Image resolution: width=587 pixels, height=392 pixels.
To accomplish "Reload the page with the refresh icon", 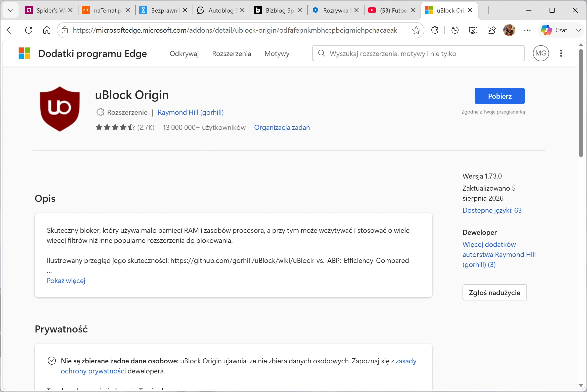I will pyautogui.click(x=29, y=30).
